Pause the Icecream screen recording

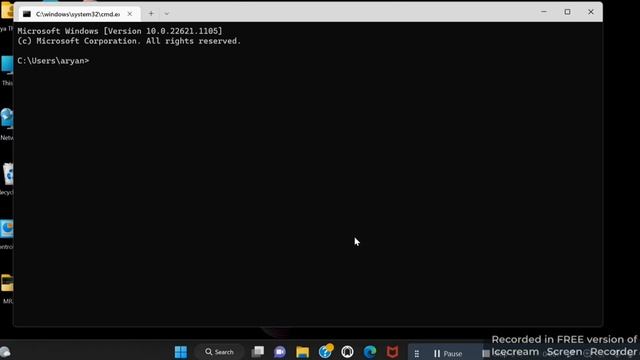pos(448,353)
